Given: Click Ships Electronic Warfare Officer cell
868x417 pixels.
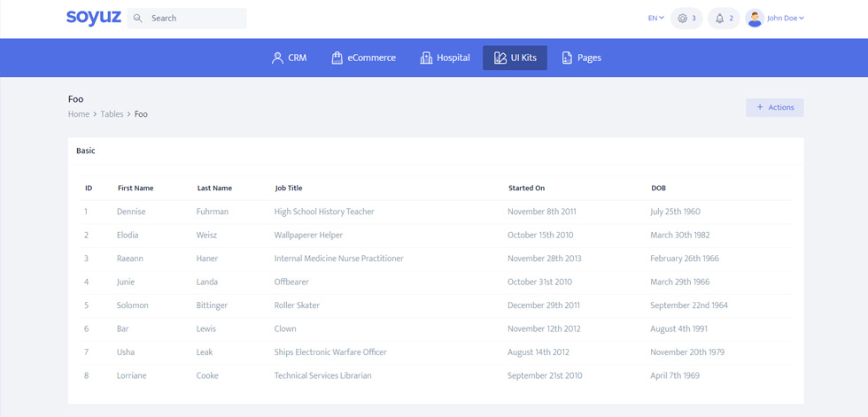Looking at the screenshot, I should (x=330, y=351).
